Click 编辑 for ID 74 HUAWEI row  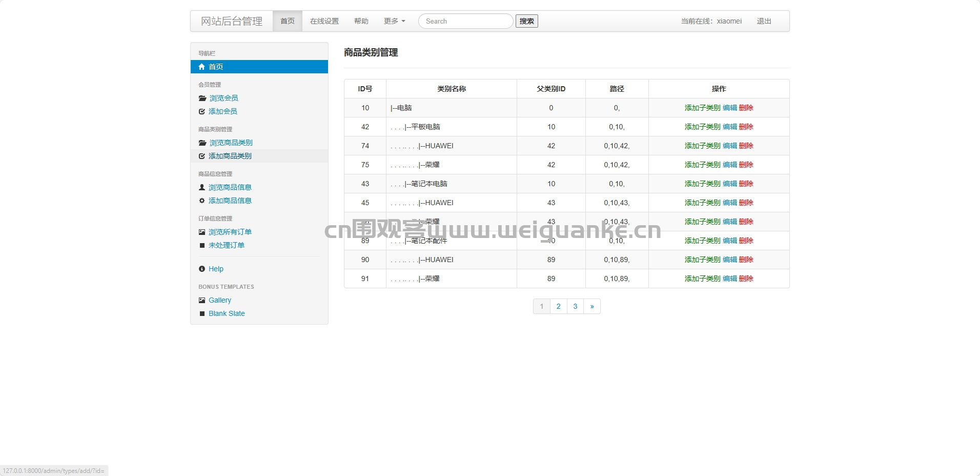coord(730,146)
